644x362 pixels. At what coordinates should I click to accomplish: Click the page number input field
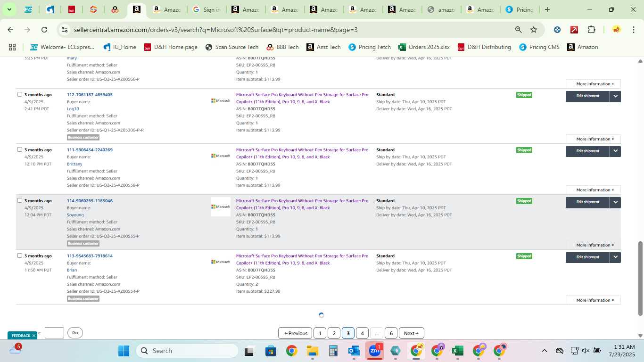[54, 333]
